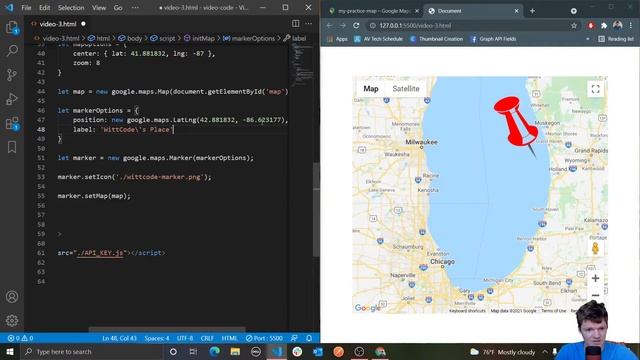Click Spaces: 4 indentation setting
The image size is (640, 360).
[157, 338]
